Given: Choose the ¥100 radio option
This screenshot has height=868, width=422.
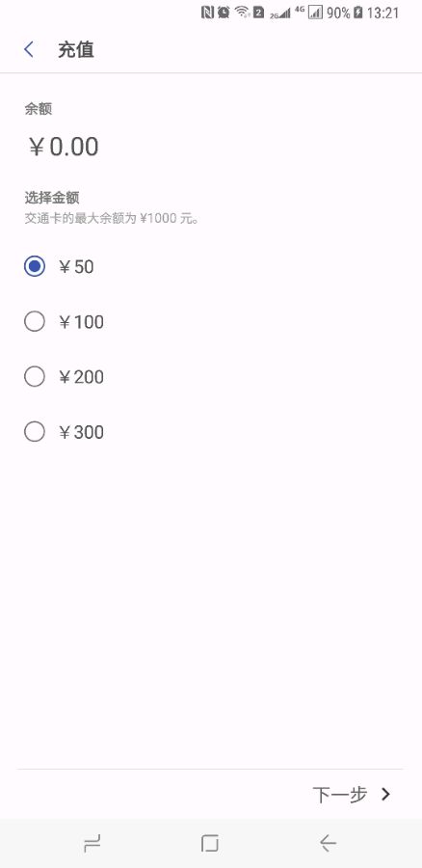Looking at the screenshot, I should [x=35, y=321].
